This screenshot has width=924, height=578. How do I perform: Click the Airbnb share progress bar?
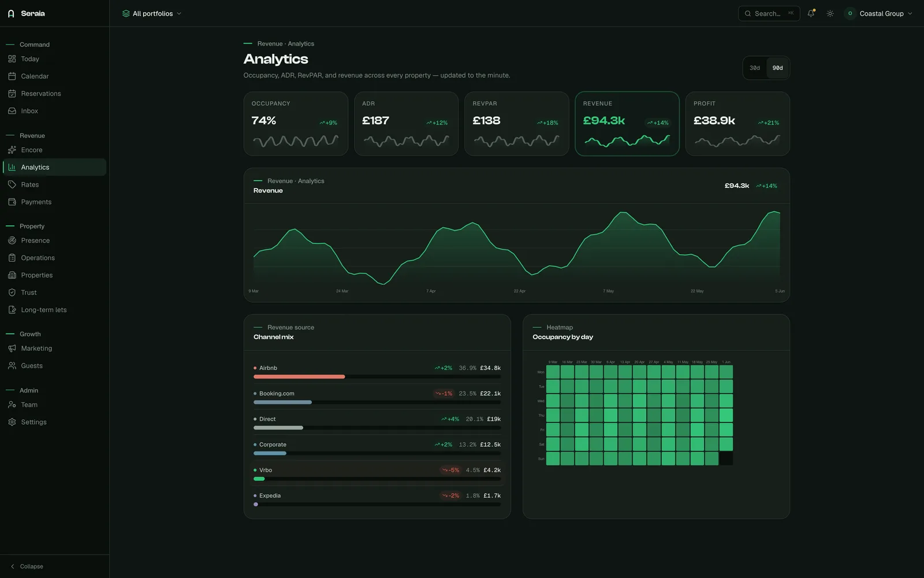[x=377, y=377]
